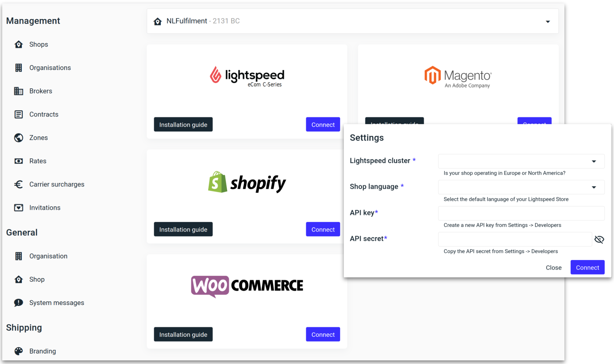The width and height of the screenshot is (614, 364).
Task: Click the Shops house icon in the sidebar
Action: (19, 45)
